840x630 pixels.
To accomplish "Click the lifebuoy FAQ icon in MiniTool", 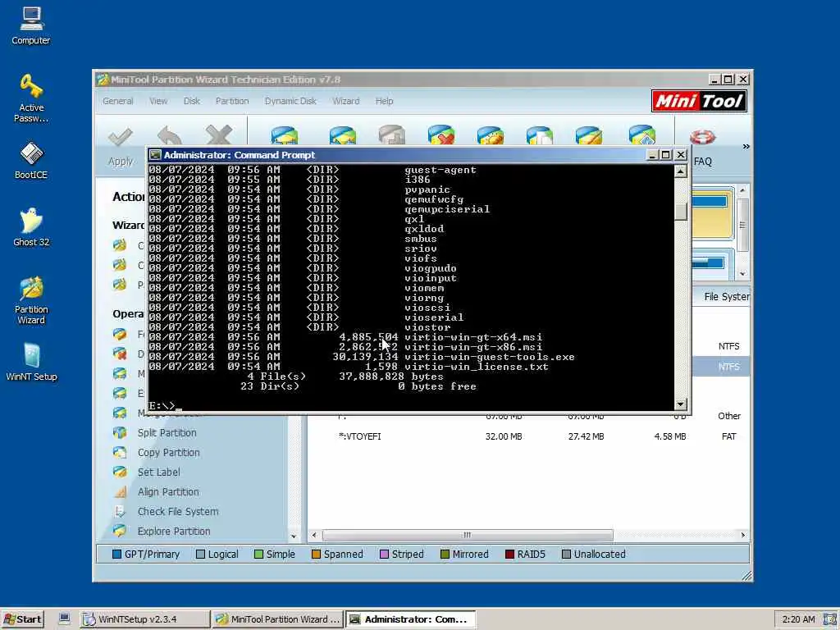I will pyautogui.click(x=702, y=137).
